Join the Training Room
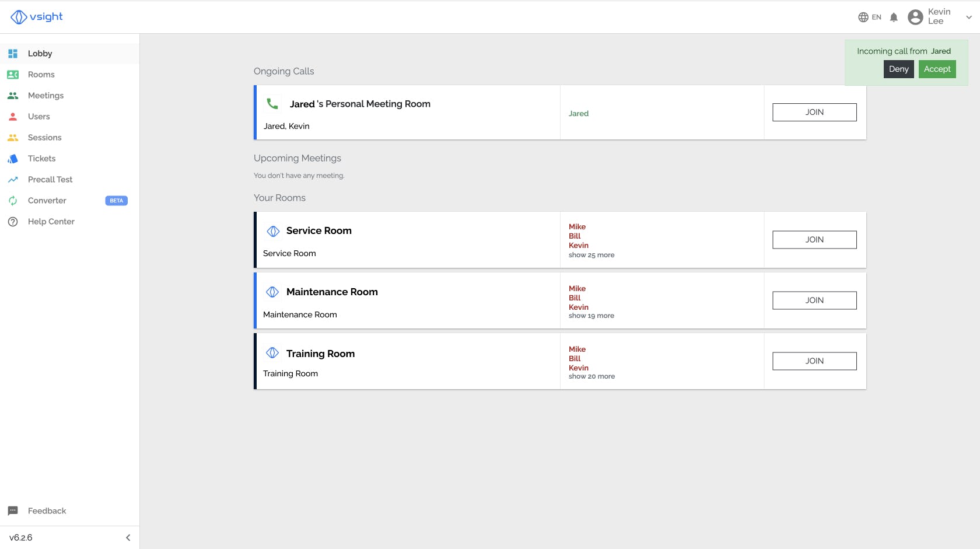Viewport: 980px width, 549px height. click(814, 361)
